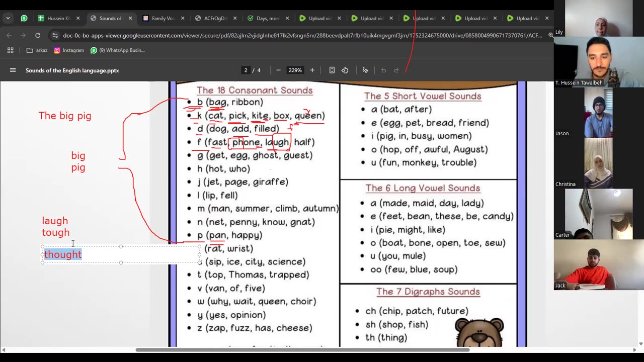Zoom out of the PDF document

[278, 70]
